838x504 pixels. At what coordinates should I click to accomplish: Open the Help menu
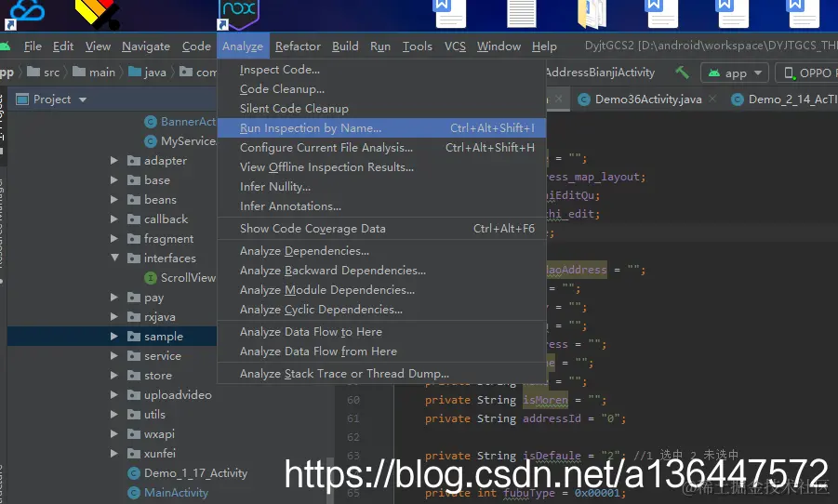(544, 46)
